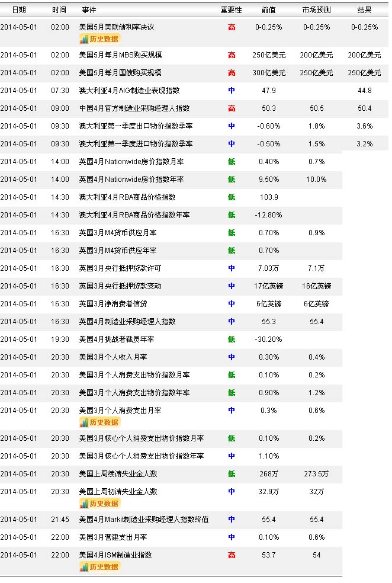Click 中 importance for 澳大利亚4月AIG制造业表现指数
Image resolution: width=392 pixels, height=583 pixels.
pyautogui.click(x=232, y=90)
